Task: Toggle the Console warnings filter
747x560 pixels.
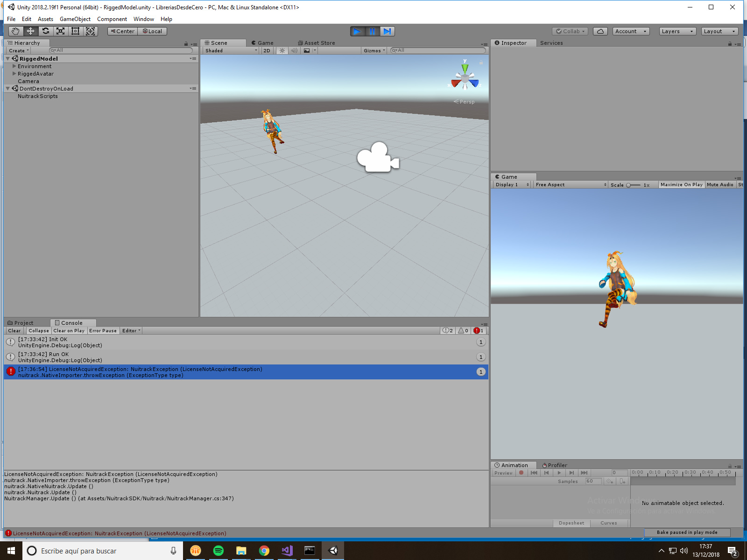Action: click(x=463, y=330)
